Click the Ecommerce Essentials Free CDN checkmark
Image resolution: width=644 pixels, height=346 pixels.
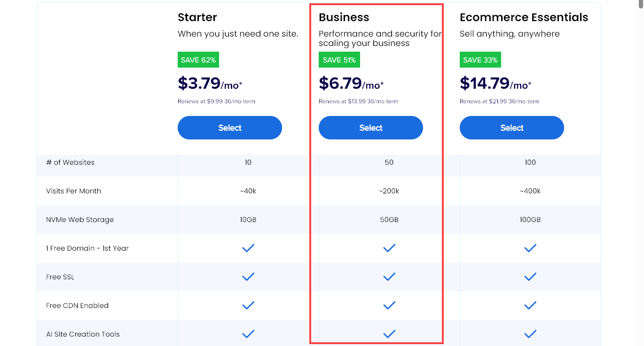pyautogui.click(x=530, y=305)
